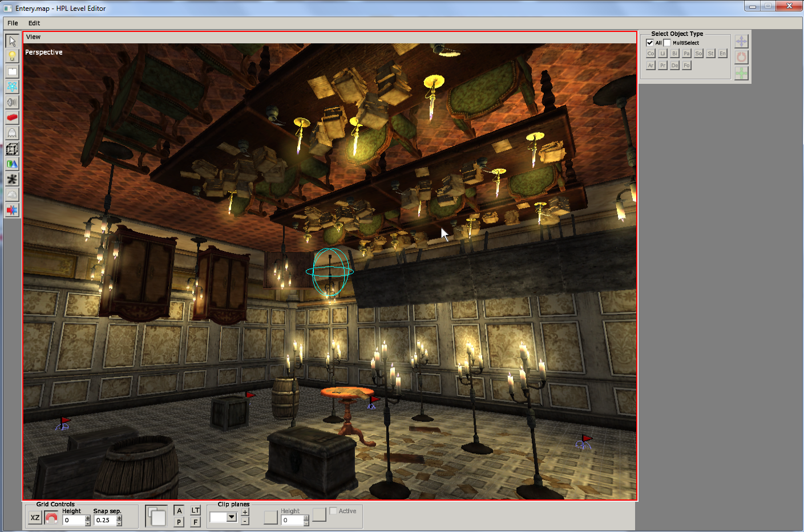Toggle the 'Pa' particles filter button
Viewport: 804px width, 532px height.
coord(686,54)
